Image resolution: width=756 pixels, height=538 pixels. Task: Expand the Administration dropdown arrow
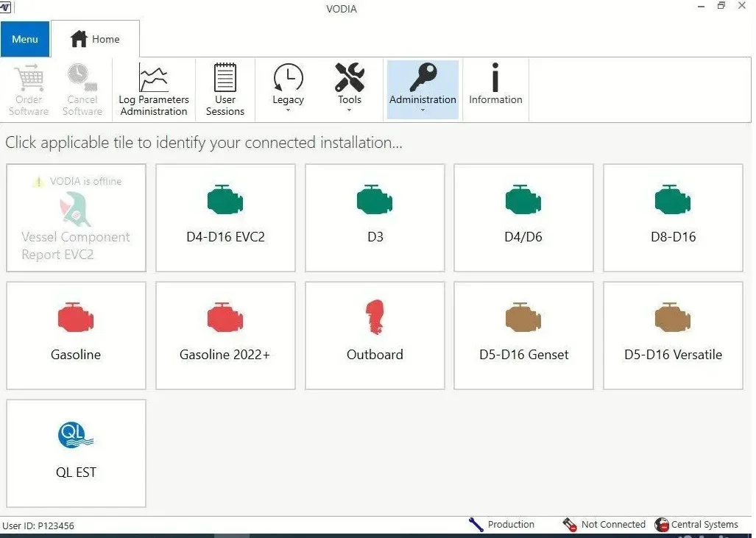[x=423, y=108]
